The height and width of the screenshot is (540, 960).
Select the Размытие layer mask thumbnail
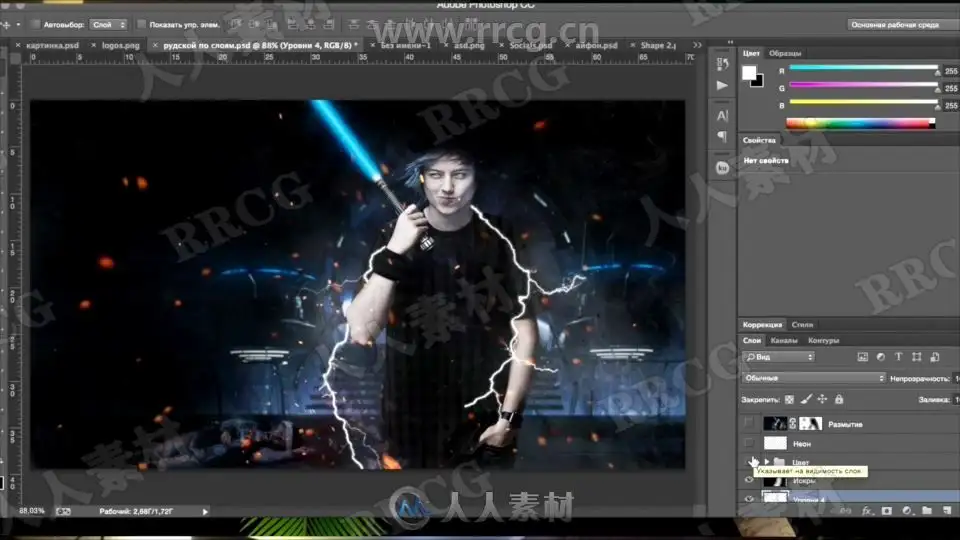coord(811,423)
